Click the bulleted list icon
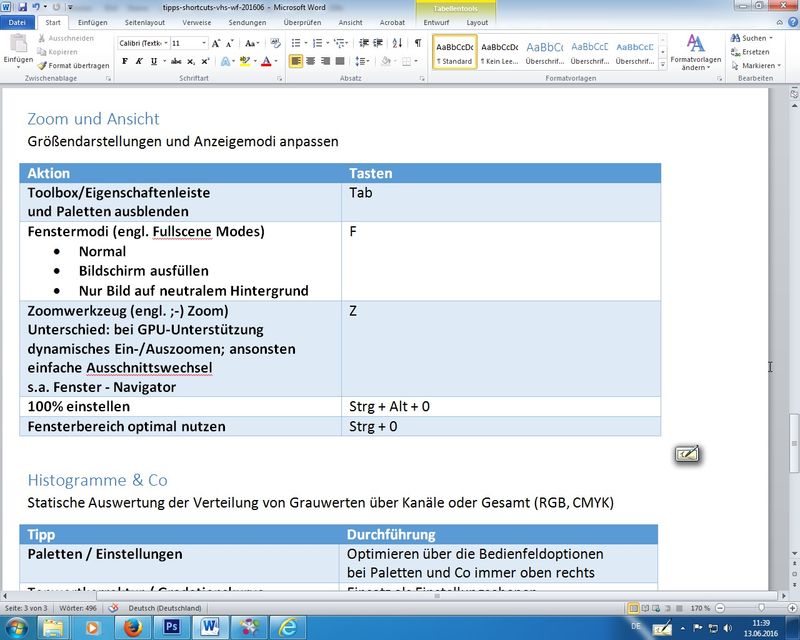800x640 pixels. (x=297, y=43)
